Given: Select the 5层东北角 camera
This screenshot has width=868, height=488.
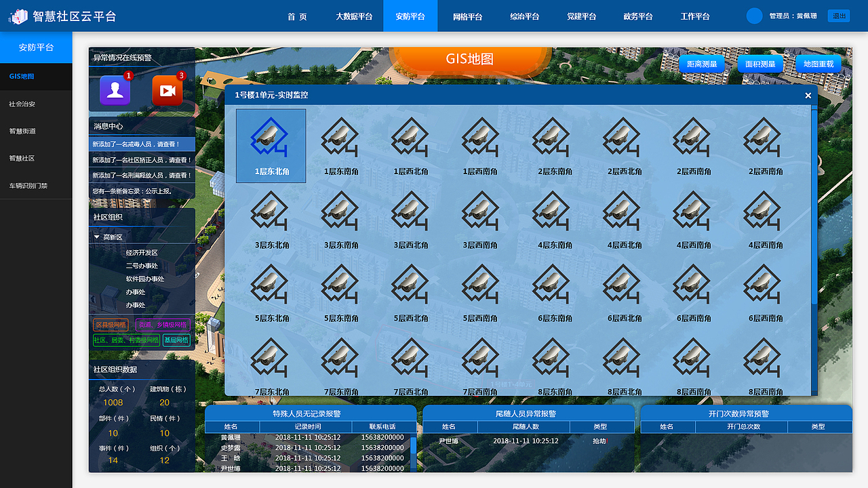Looking at the screenshot, I should pos(271,293).
